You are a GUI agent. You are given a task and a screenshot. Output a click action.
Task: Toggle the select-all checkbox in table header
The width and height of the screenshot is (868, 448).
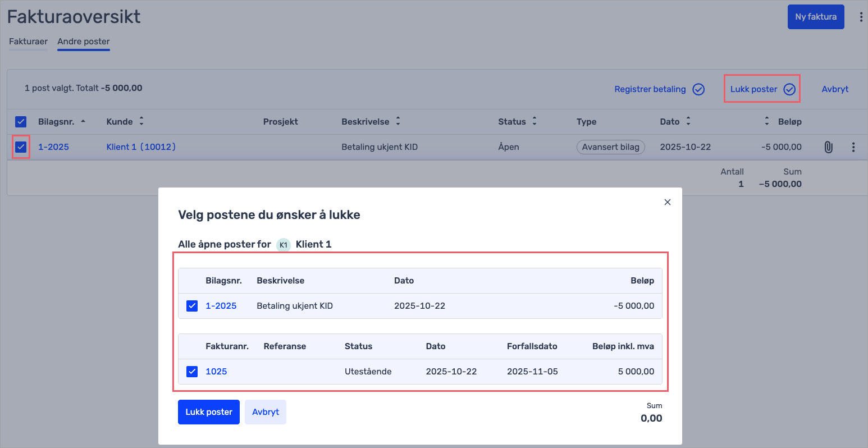coord(21,122)
